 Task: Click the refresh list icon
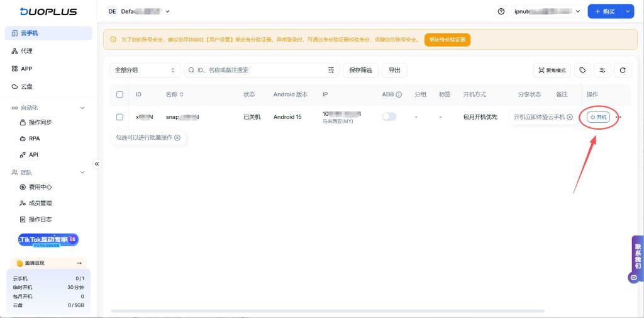[x=622, y=71]
